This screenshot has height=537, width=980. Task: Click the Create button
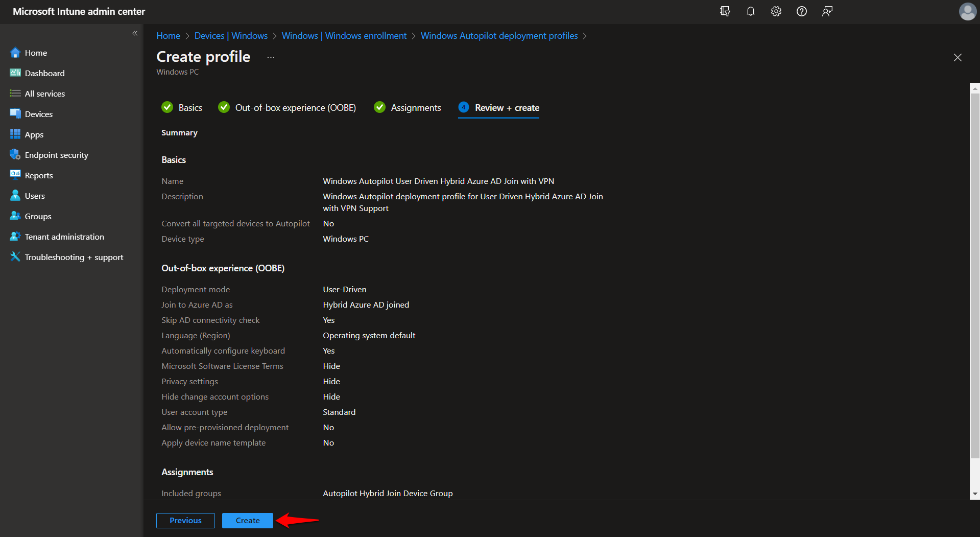[247, 520]
